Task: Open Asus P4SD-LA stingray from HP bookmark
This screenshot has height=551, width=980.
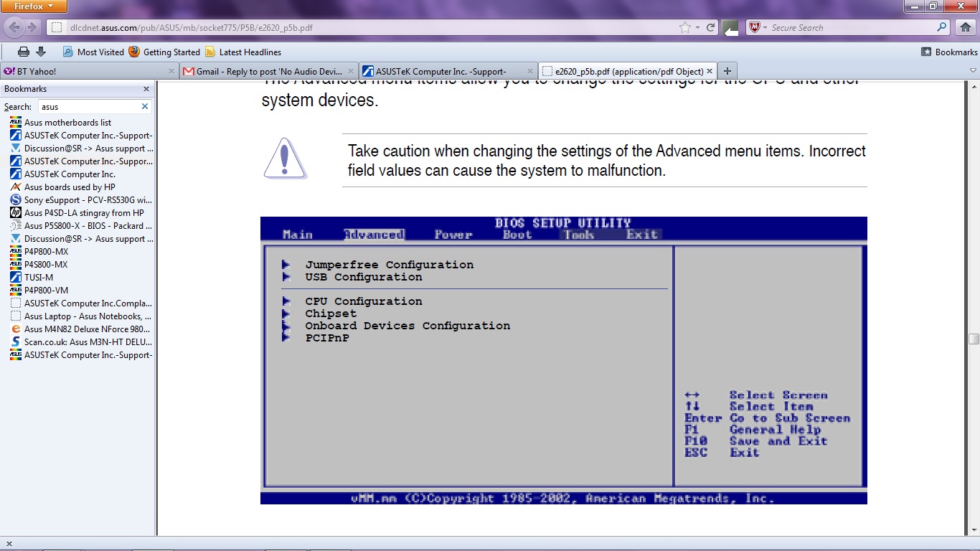Action: [x=77, y=213]
